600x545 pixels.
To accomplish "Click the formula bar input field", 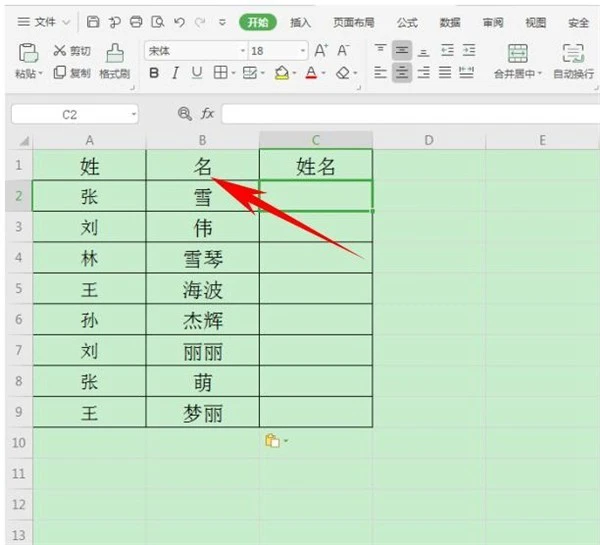I will [411, 114].
